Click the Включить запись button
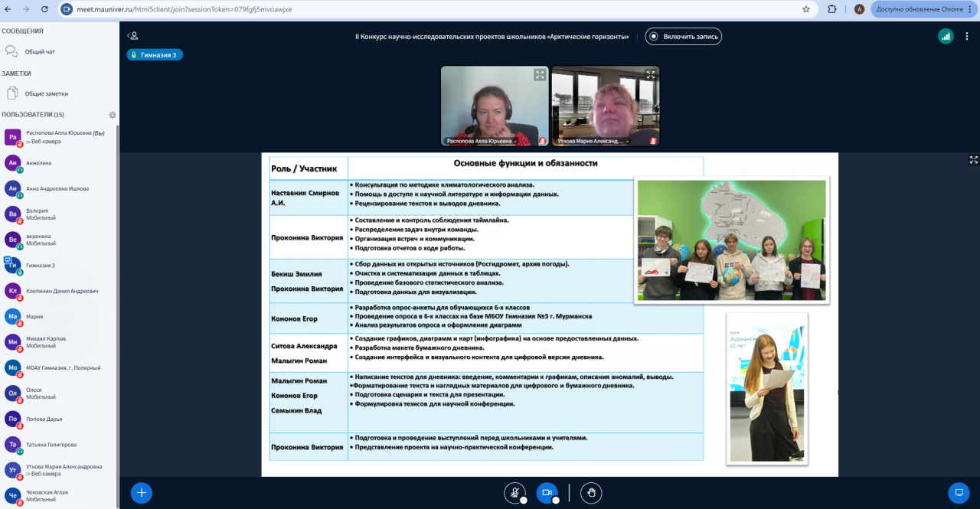Viewport: 980px width, 509px height. (683, 36)
